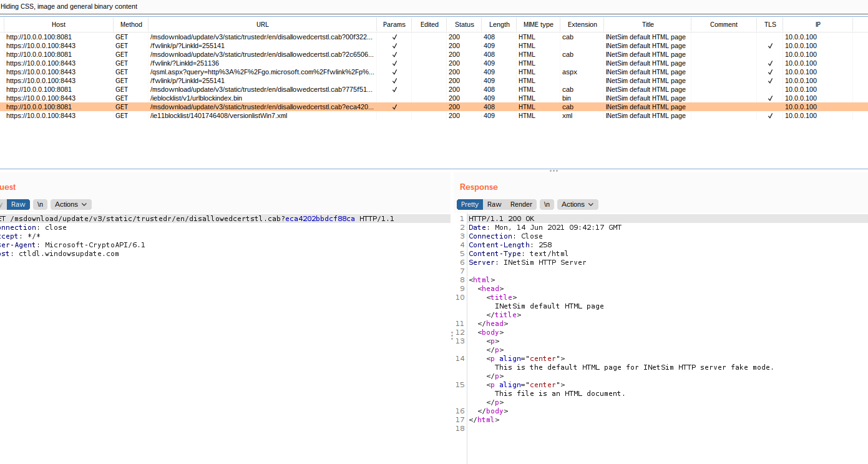Click the default HTML page fake mode line
Image resolution: width=868 pixels, height=464 pixels.
(634, 367)
